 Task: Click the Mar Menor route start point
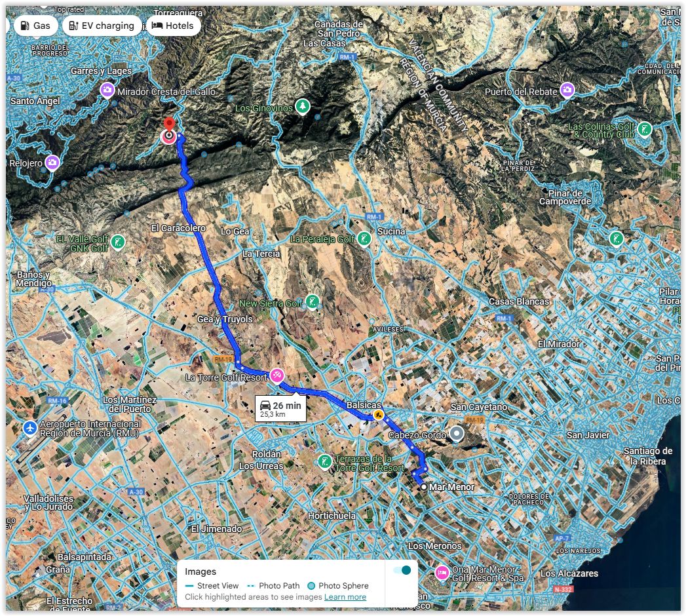click(423, 486)
